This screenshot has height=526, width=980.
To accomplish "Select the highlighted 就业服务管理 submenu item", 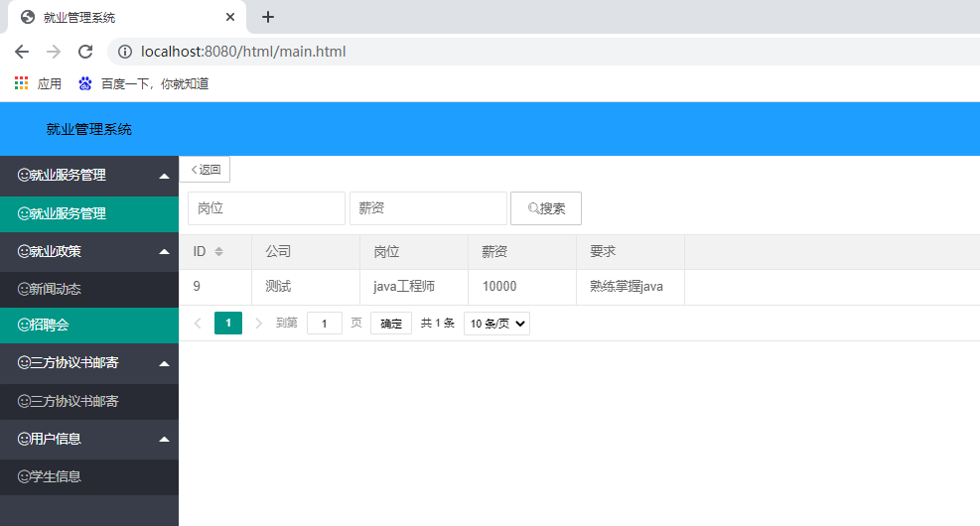I will tap(89, 213).
